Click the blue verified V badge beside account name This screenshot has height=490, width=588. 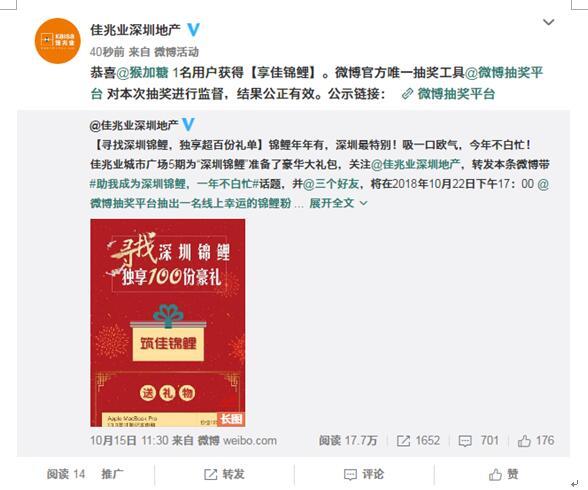coord(194,30)
